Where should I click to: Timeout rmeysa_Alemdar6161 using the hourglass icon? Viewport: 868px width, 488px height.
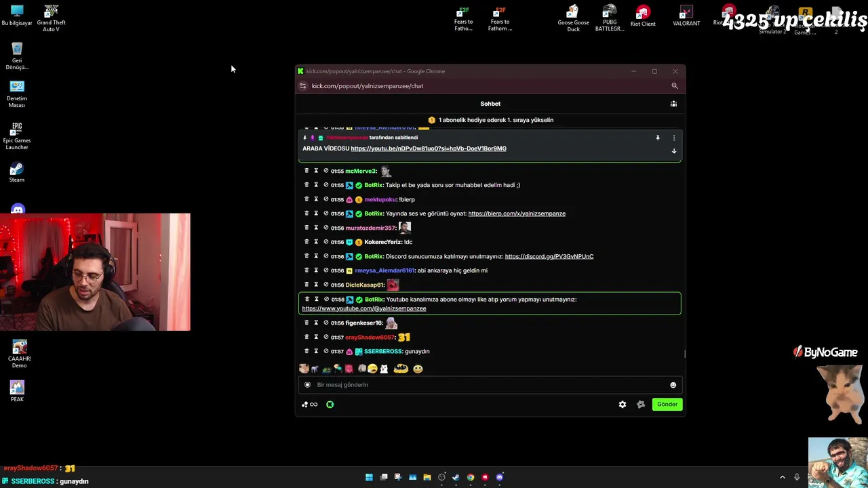316,270
